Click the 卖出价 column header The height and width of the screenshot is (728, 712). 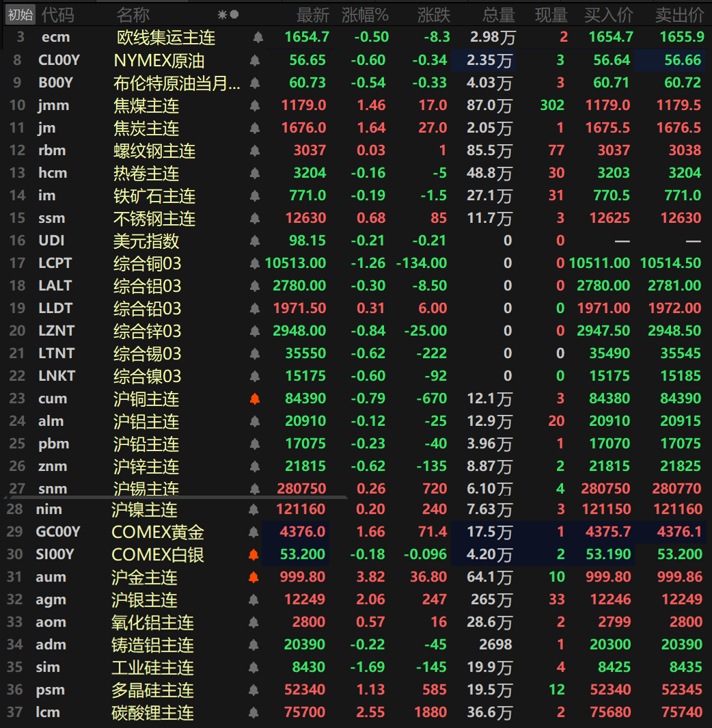[x=679, y=14]
